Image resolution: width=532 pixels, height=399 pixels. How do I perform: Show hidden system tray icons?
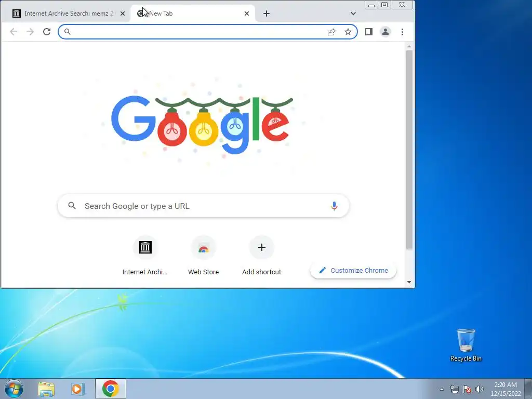pos(442,389)
